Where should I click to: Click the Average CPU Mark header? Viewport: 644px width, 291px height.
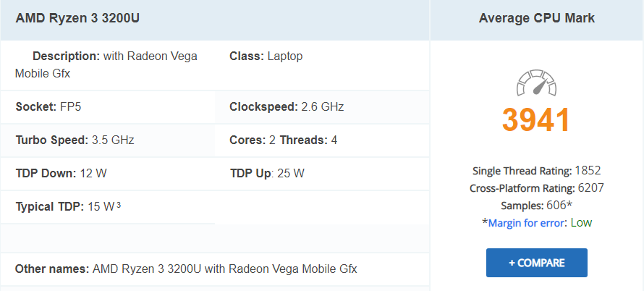coord(537,19)
